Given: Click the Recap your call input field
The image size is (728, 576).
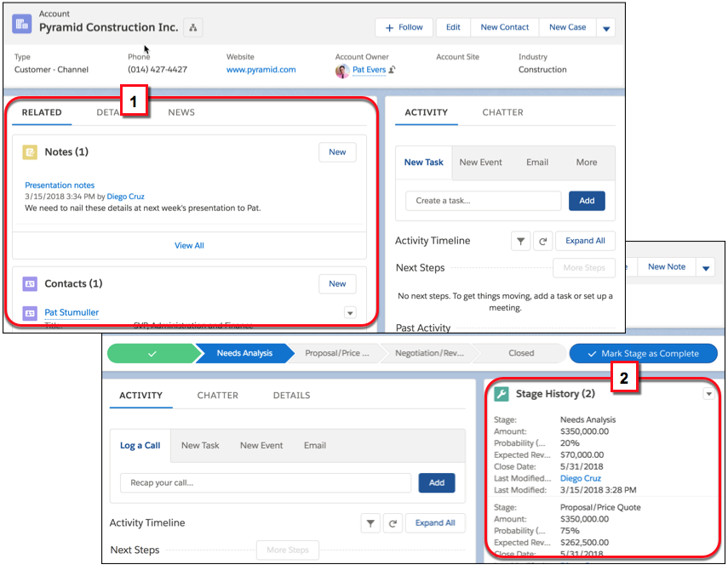Looking at the screenshot, I should (266, 483).
